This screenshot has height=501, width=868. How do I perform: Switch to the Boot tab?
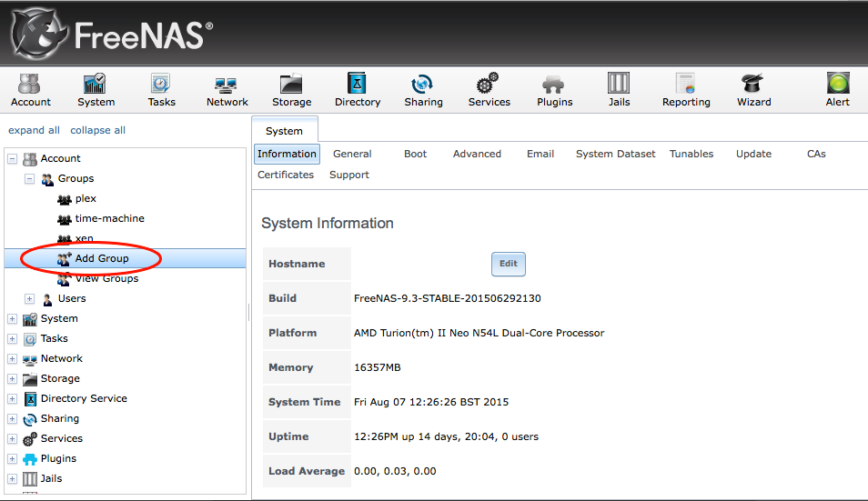click(x=415, y=154)
